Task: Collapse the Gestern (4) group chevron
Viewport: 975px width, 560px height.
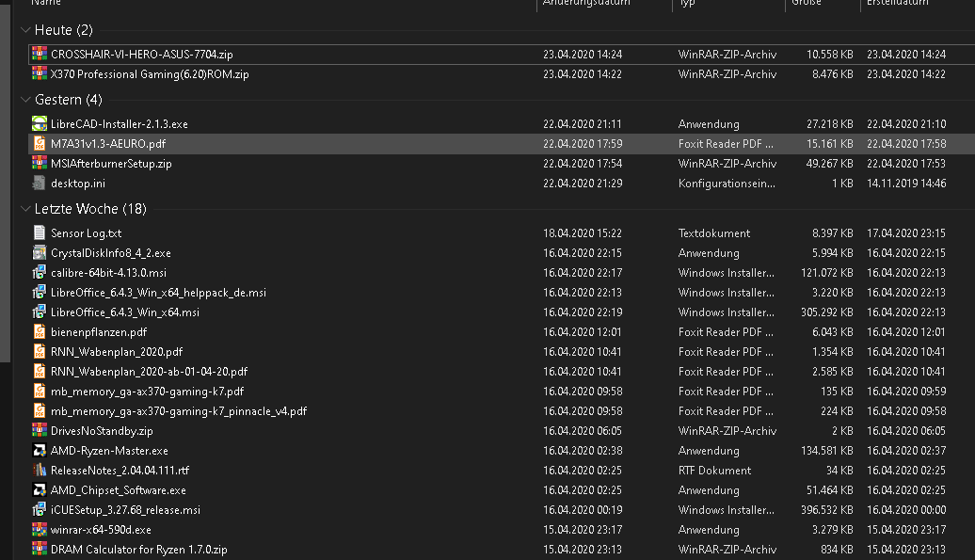Action: (x=25, y=100)
